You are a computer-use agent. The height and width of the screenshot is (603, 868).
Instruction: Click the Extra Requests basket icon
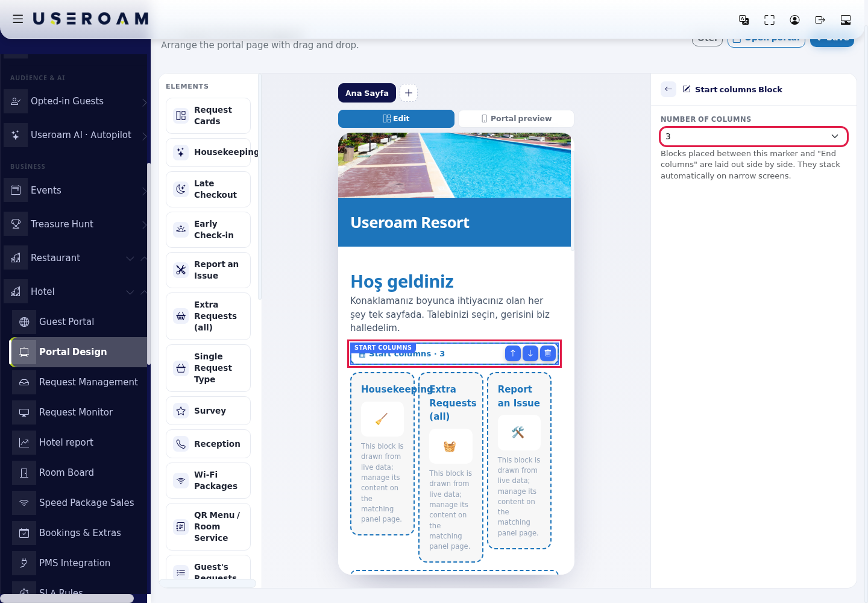[181, 316]
